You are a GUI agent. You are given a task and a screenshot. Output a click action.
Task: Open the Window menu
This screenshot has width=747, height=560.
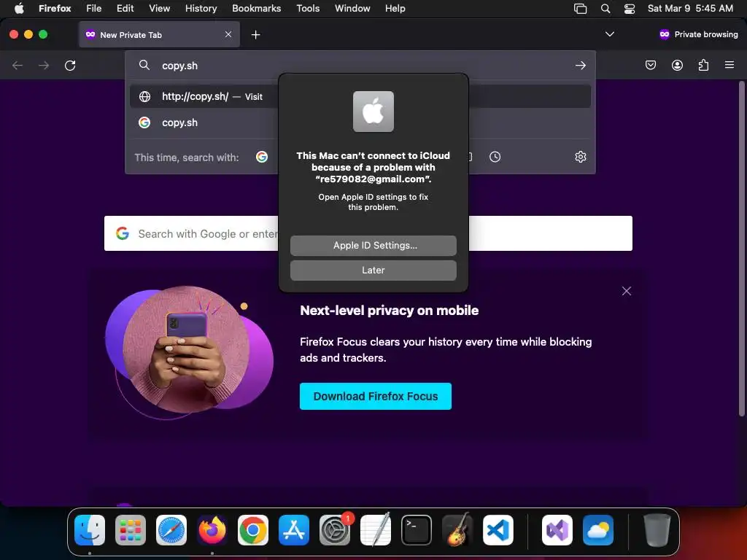(x=352, y=8)
